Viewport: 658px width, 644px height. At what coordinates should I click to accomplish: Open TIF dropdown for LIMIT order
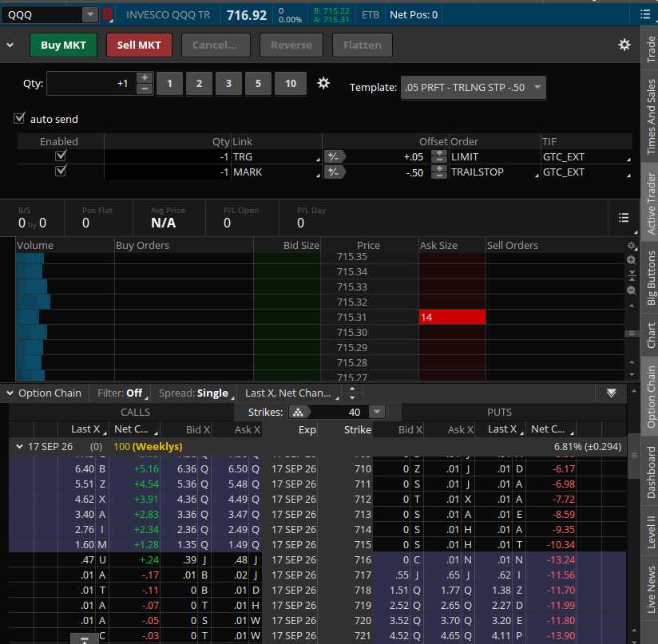tap(586, 156)
